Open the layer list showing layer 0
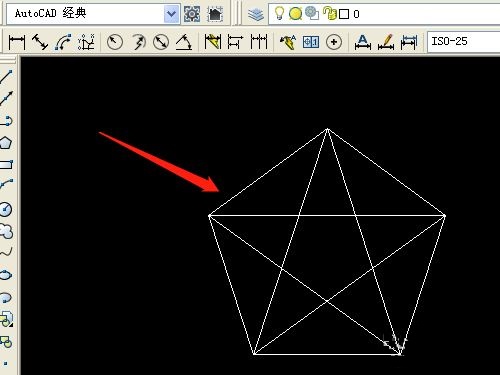The height and width of the screenshot is (375, 500). tap(384, 14)
